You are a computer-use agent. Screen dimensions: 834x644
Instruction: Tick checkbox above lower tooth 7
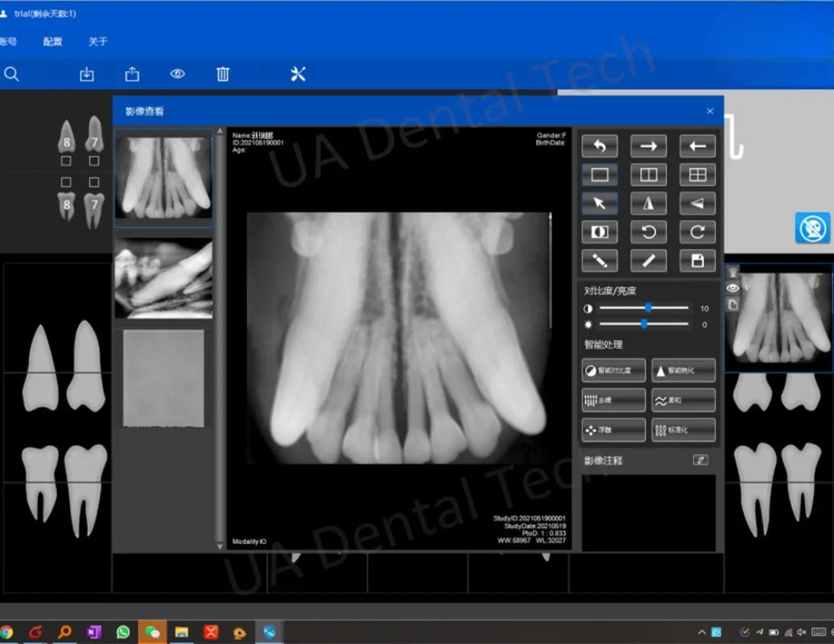coord(94,183)
